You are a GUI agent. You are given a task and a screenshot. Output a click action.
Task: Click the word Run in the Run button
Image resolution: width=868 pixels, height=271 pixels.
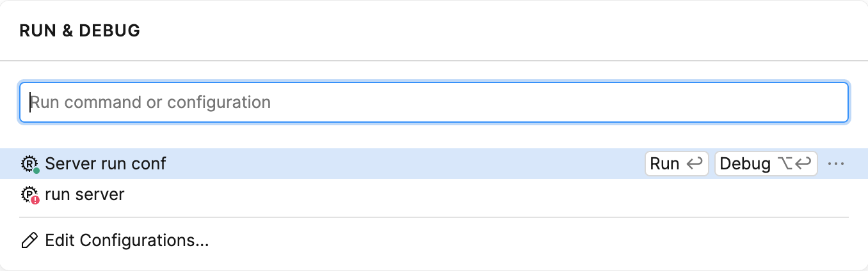tap(664, 164)
